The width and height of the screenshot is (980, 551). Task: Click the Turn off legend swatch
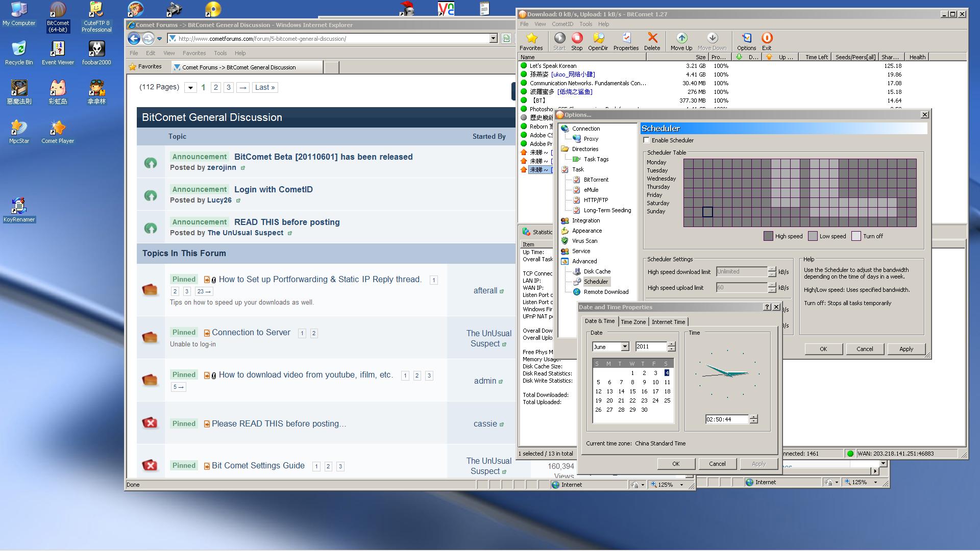(856, 236)
